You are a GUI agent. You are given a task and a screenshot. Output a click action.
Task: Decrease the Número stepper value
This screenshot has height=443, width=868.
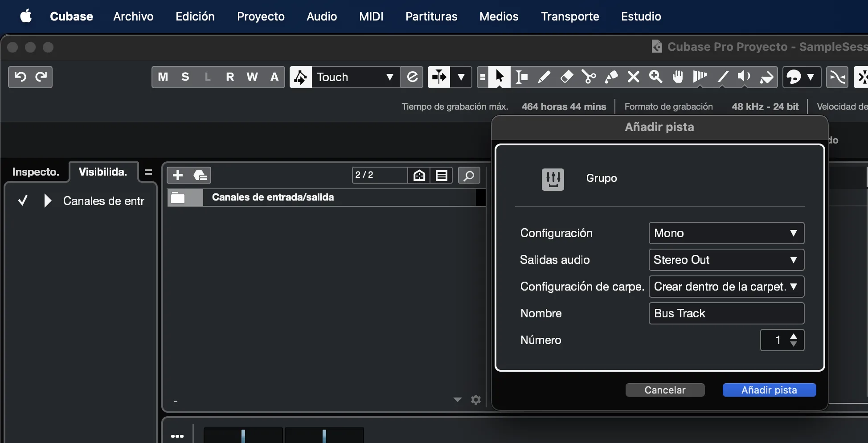coord(794,344)
